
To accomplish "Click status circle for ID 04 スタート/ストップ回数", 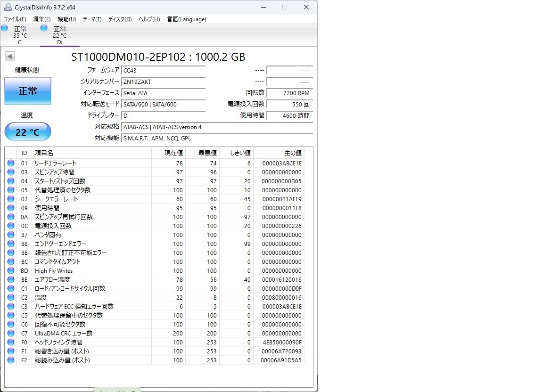I will coord(11,181).
